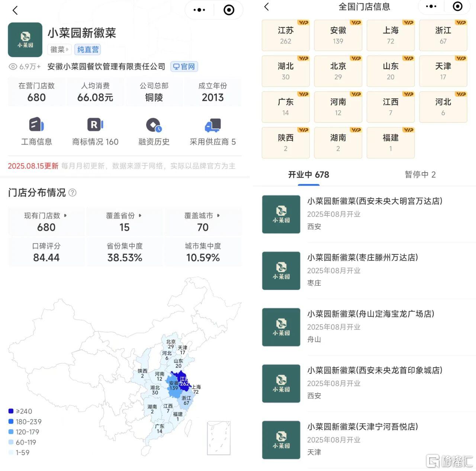The image size is (476, 471).
Task: Tap 北京 29 label on the map
Action: coord(171,344)
